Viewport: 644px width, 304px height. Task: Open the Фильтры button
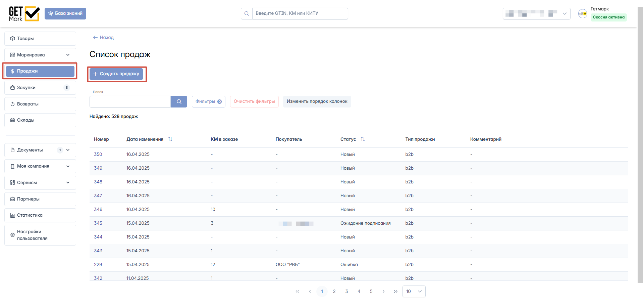click(208, 101)
